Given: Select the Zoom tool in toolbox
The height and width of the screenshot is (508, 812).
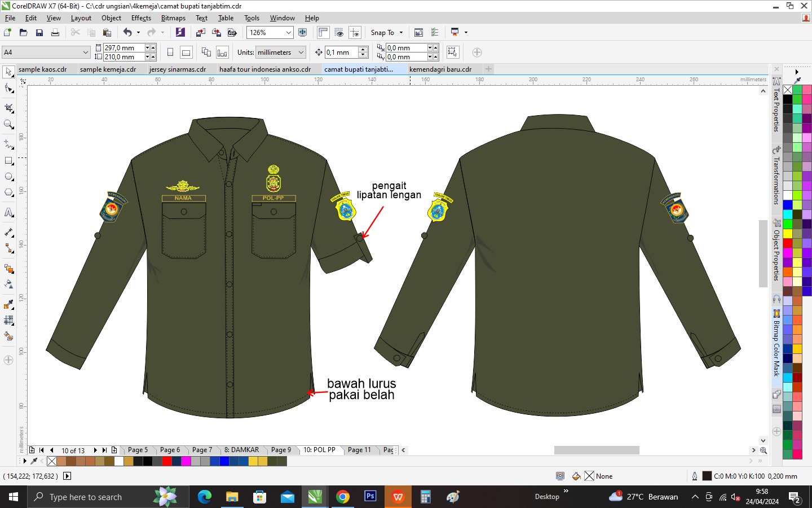Looking at the screenshot, I should pos(8,124).
